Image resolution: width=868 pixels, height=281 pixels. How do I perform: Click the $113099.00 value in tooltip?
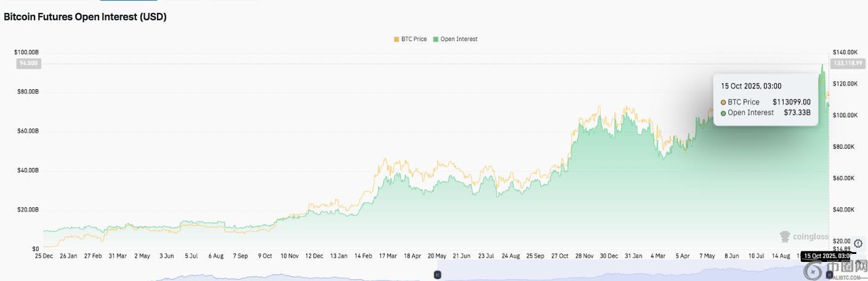(792, 102)
